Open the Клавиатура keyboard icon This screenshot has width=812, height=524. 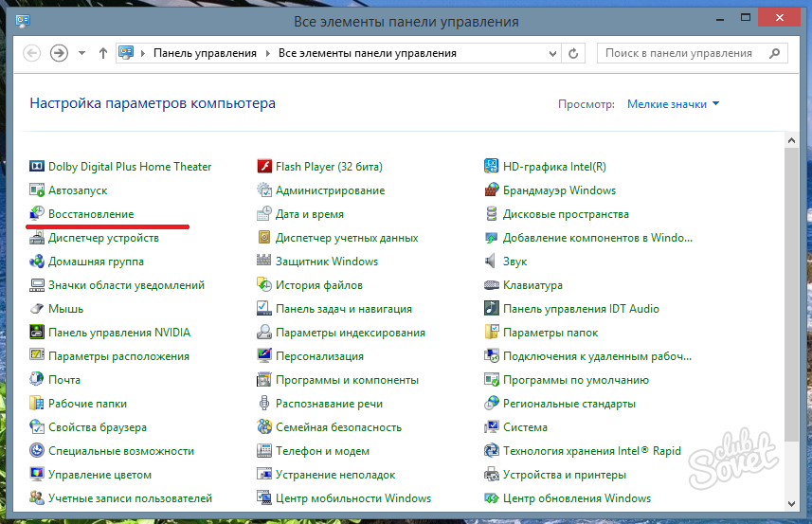(492, 285)
